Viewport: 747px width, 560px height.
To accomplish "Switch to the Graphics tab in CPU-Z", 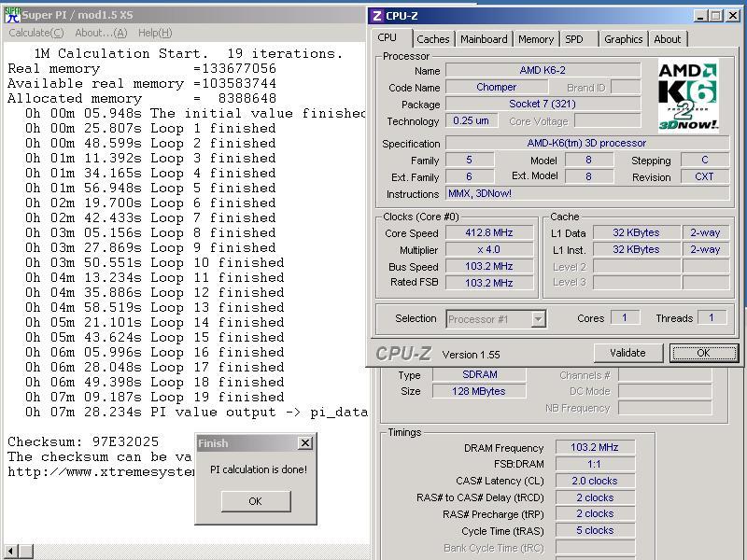I will tap(623, 39).
